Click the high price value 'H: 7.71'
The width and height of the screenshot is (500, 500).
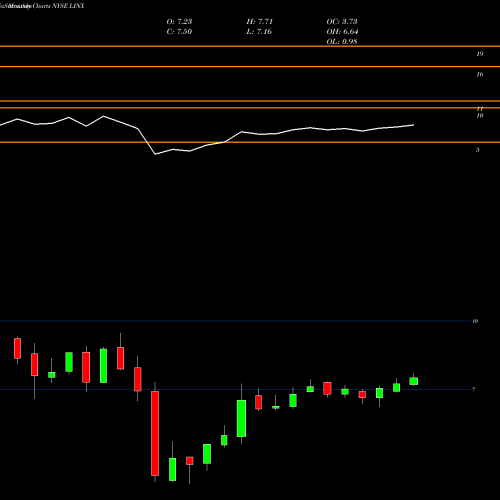[260, 22]
